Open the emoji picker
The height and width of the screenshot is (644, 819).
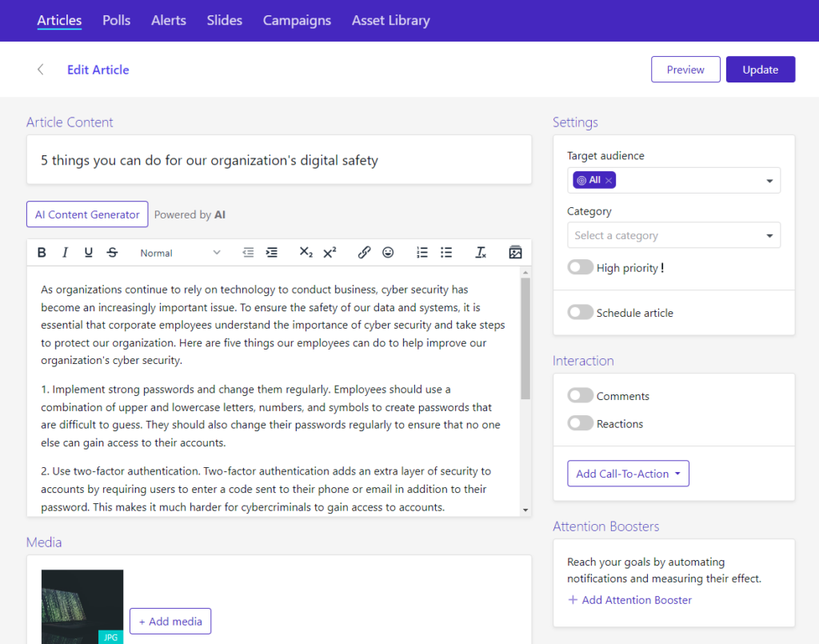[388, 253]
